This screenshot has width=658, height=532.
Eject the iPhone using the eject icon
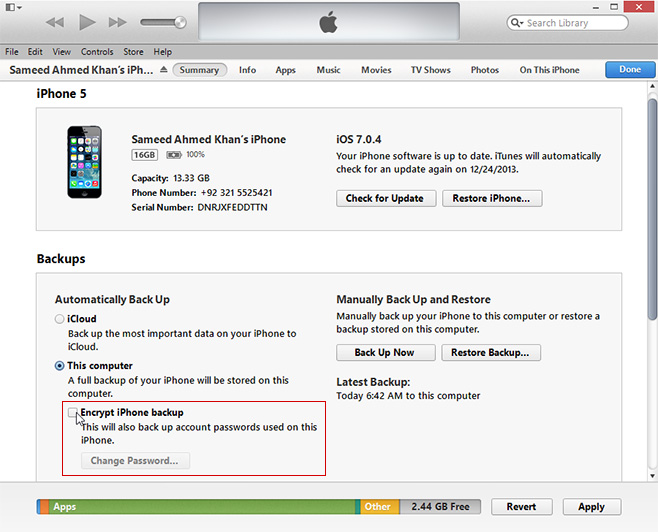[x=164, y=70]
